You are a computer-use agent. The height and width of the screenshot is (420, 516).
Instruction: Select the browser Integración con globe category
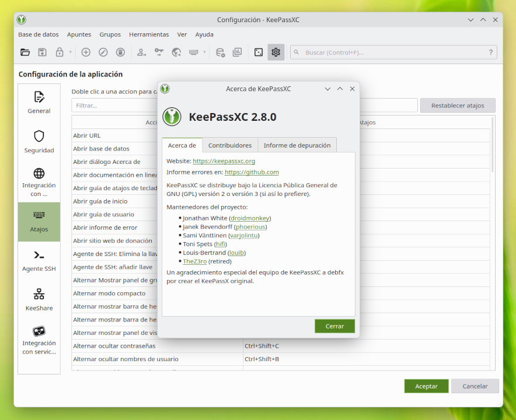click(39, 182)
